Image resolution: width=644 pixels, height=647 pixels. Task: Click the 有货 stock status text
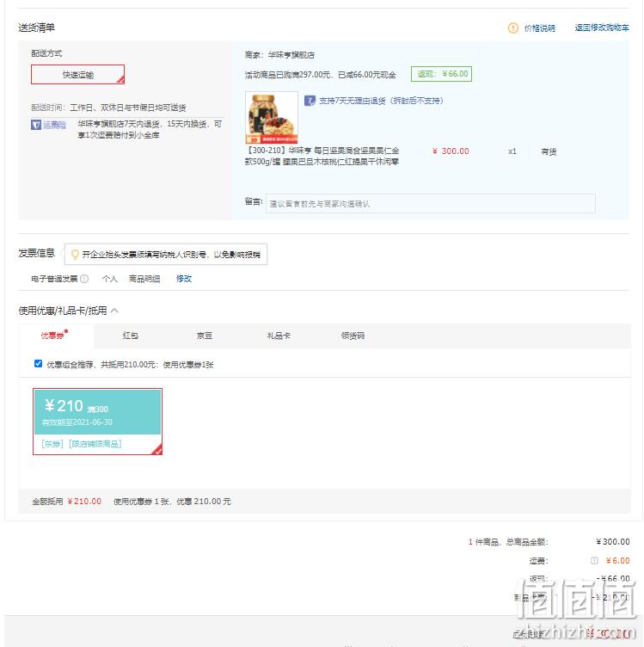pos(549,151)
